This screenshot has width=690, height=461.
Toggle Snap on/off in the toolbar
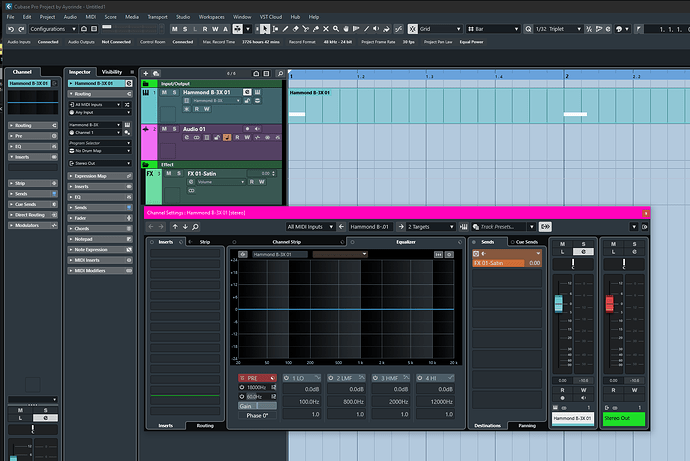[412, 29]
